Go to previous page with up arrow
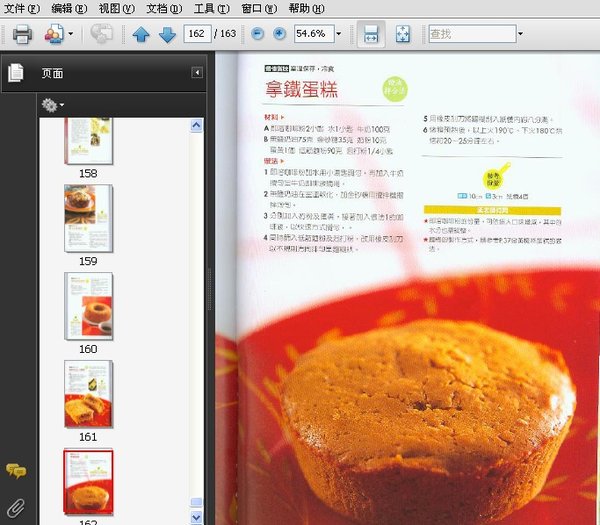The width and height of the screenshot is (600, 525). [141, 34]
